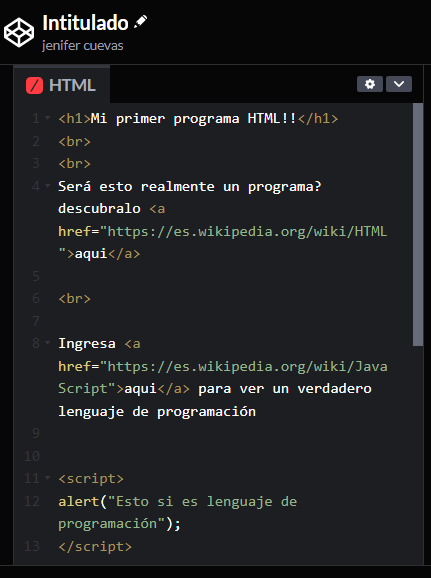Viewport: 431px width, 578px height.
Task: Collapse code fold arrow at line 4
Action: 48,186
